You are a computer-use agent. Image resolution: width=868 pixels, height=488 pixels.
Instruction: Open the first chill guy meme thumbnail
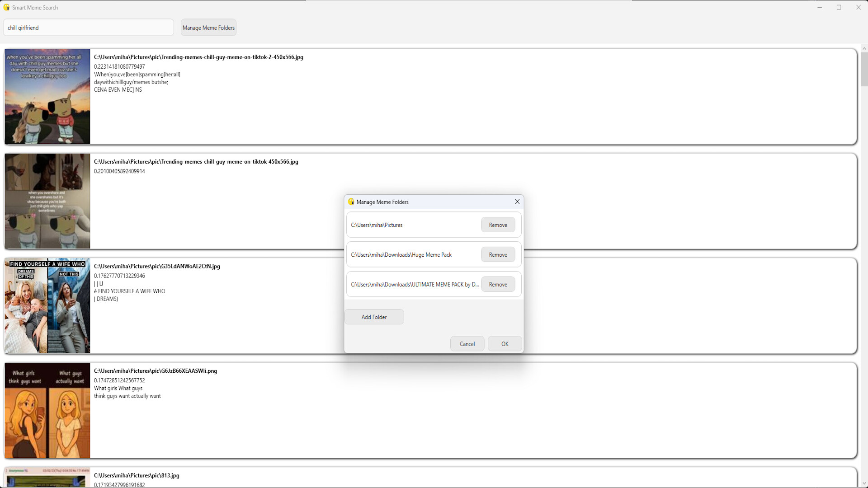(47, 96)
